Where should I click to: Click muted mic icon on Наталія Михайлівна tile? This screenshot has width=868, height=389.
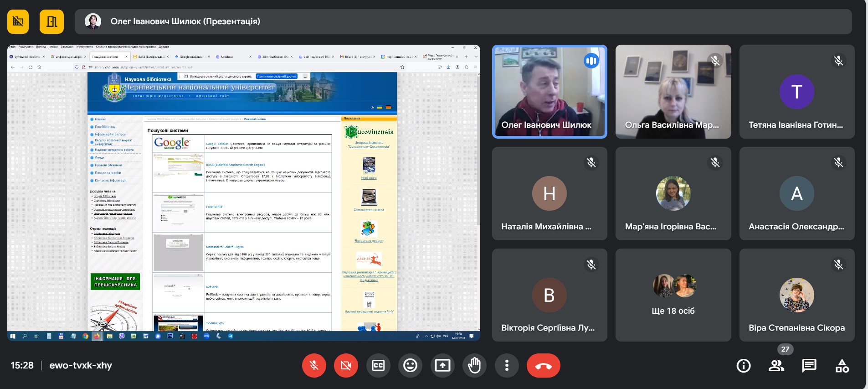pos(591,162)
